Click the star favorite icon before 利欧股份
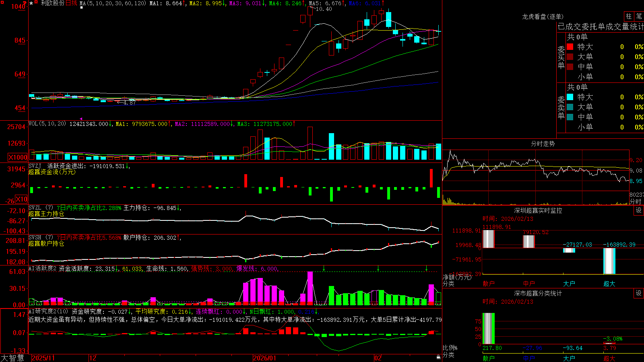The height and width of the screenshot is (362, 644). click(x=31, y=3)
